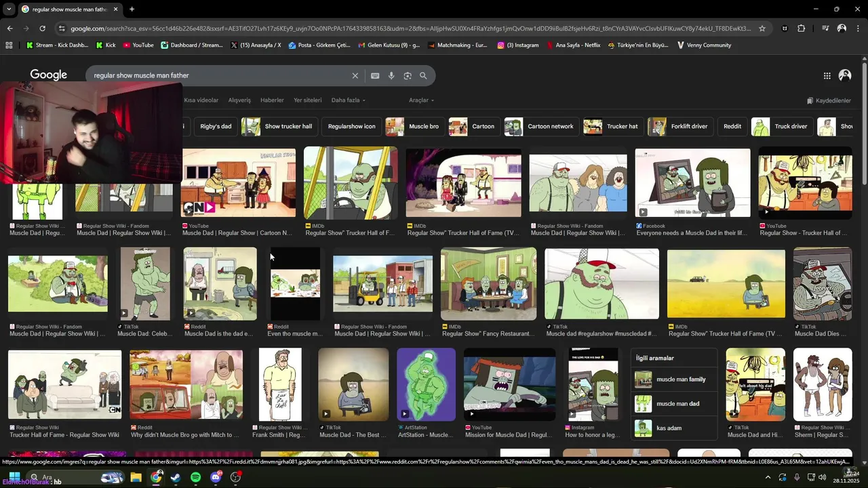Screen dimensions: 868x488
Task: Select the Cartoon network filter chip
Action: click(x=542, y=127)
